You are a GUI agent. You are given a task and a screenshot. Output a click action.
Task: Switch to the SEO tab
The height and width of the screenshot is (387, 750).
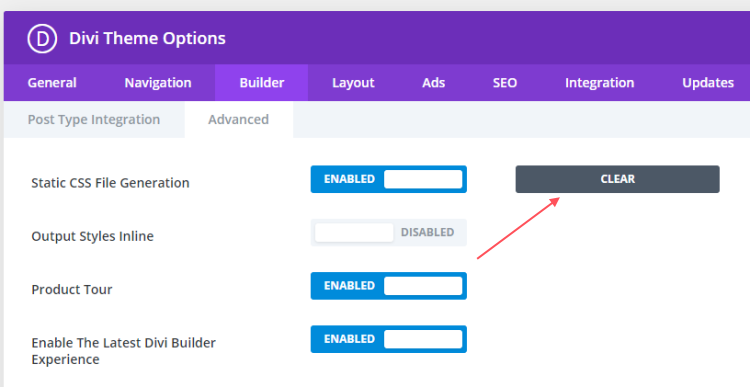pos(505,83)
